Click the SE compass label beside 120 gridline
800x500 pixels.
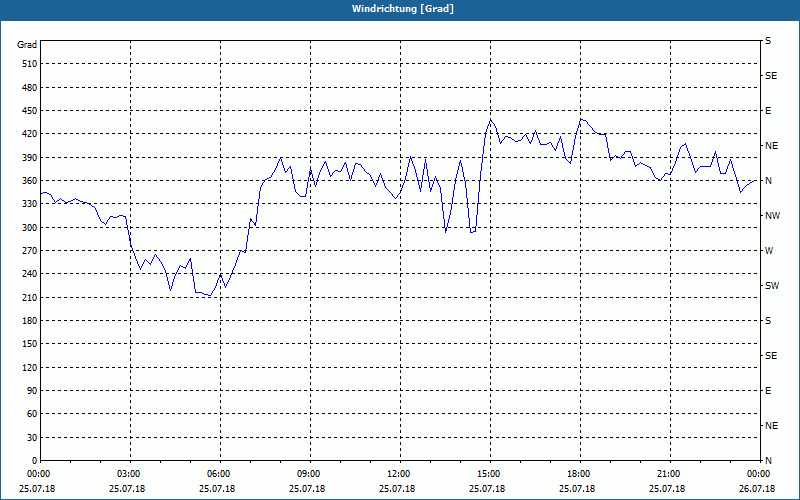[771, 356]
